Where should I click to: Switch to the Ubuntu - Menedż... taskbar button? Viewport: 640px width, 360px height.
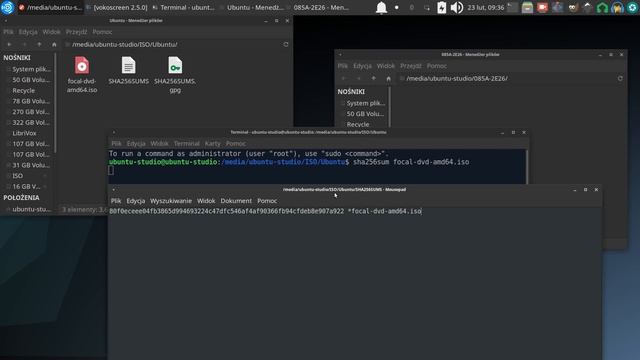tap(251, 7)
